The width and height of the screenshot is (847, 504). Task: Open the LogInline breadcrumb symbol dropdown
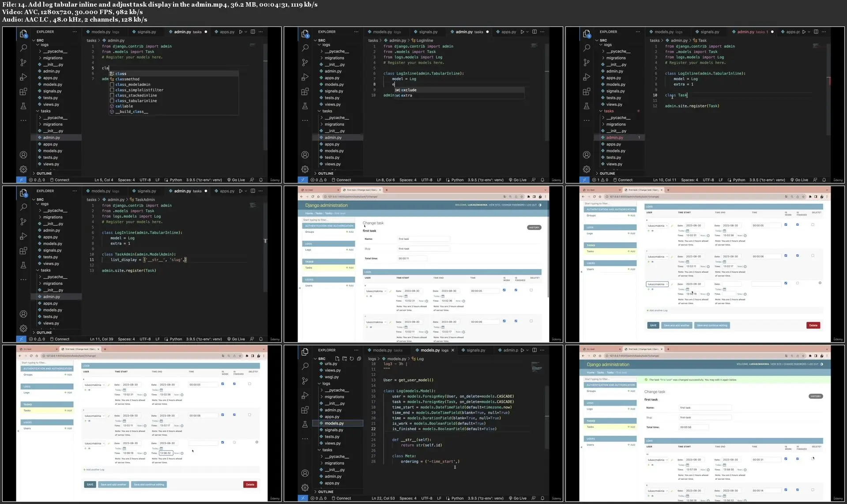point(424,40)
